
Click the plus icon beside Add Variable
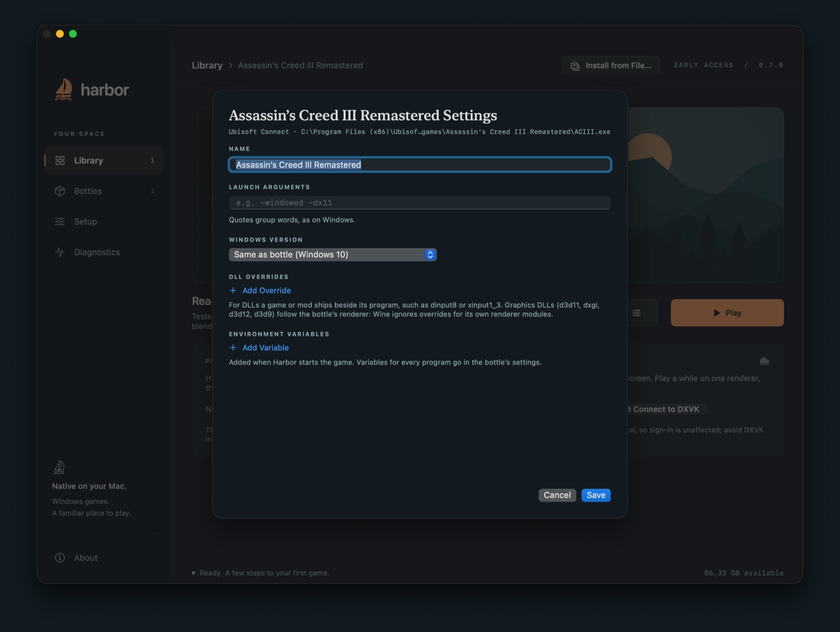coord(233,348)
